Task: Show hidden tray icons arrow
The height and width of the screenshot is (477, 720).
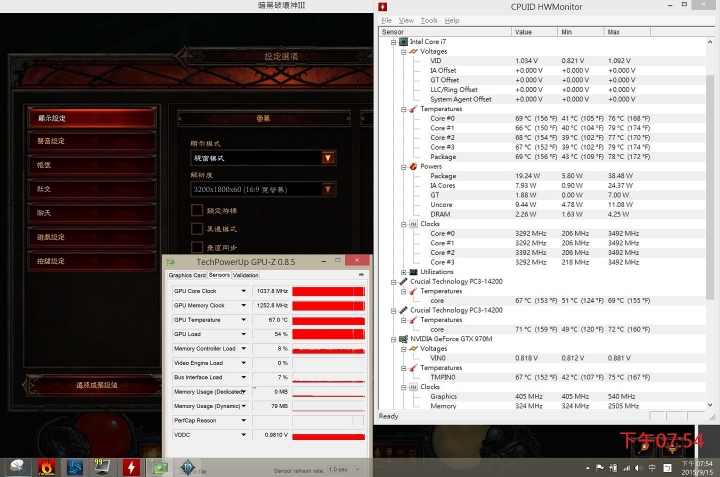Action: tap(588, 468)
